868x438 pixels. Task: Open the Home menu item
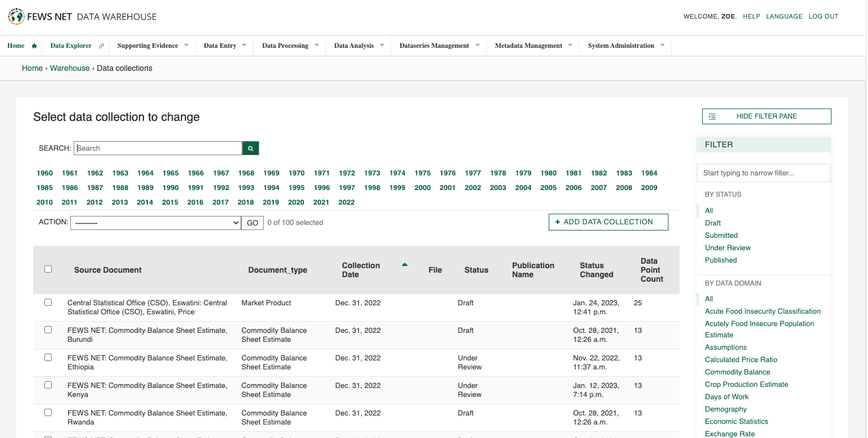pyautogui.click(x=16, y=46)
